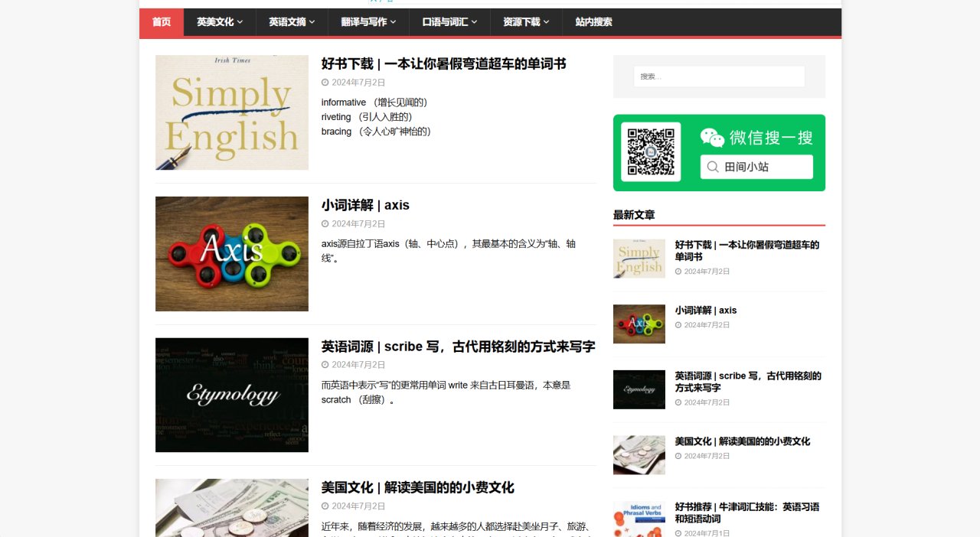Image resolution: width=980 pixels, height=537 pixels.
Task: Expand the 翻译与写作 menu dropdown
Action: 368,22
